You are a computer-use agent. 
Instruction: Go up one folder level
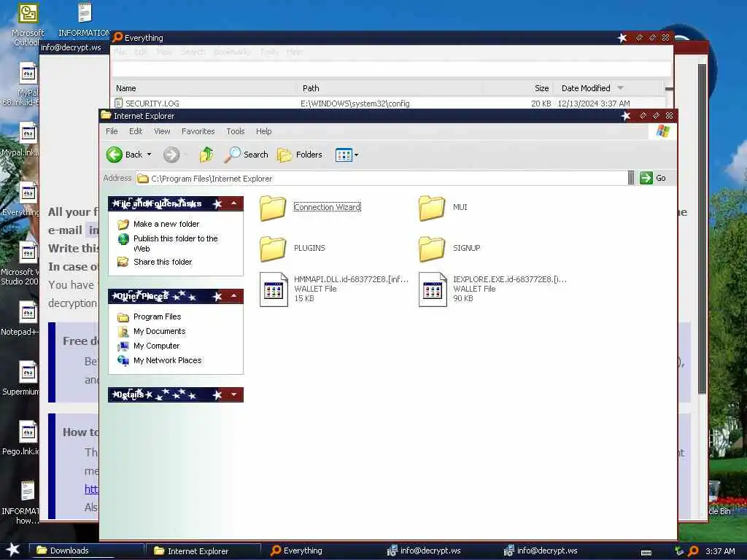click(206, 155)
